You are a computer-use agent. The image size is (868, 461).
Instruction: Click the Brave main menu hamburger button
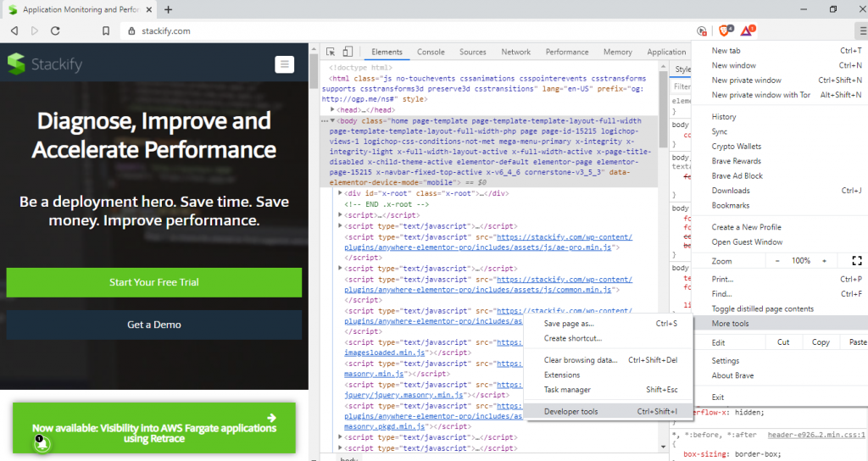861,31
